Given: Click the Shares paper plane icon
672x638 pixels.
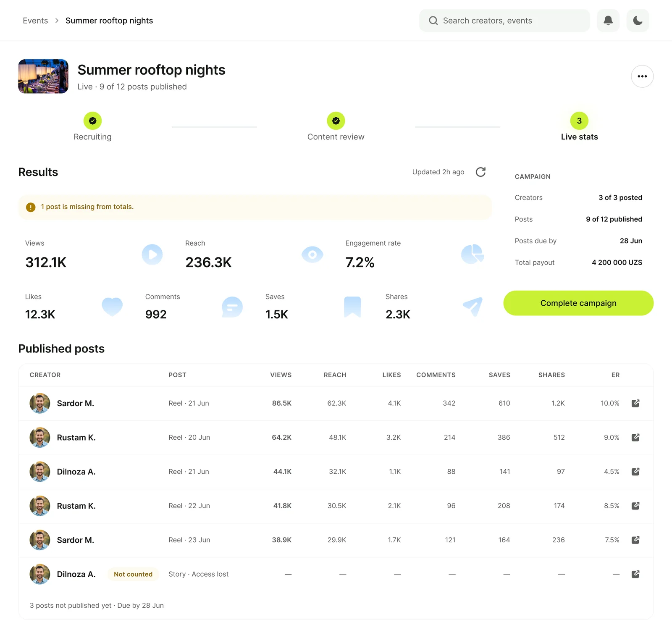Looking at the screenshot, I should tap(472, 307).
